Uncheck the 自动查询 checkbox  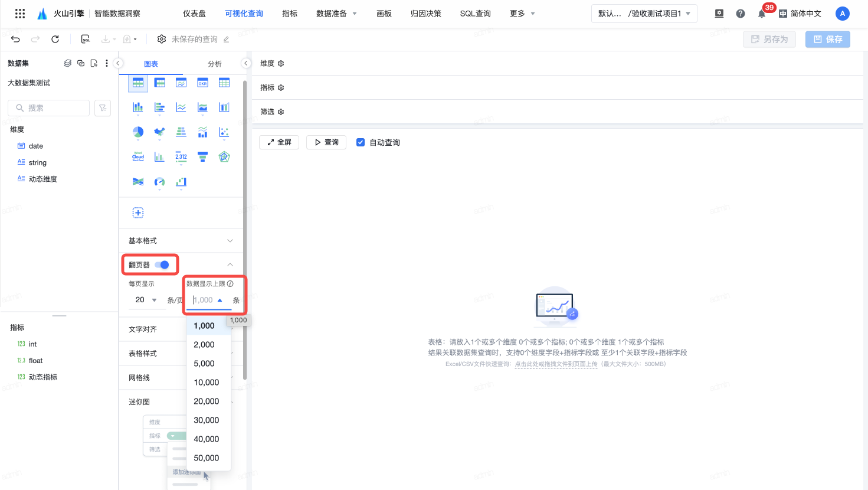click(x=361, y=142)
